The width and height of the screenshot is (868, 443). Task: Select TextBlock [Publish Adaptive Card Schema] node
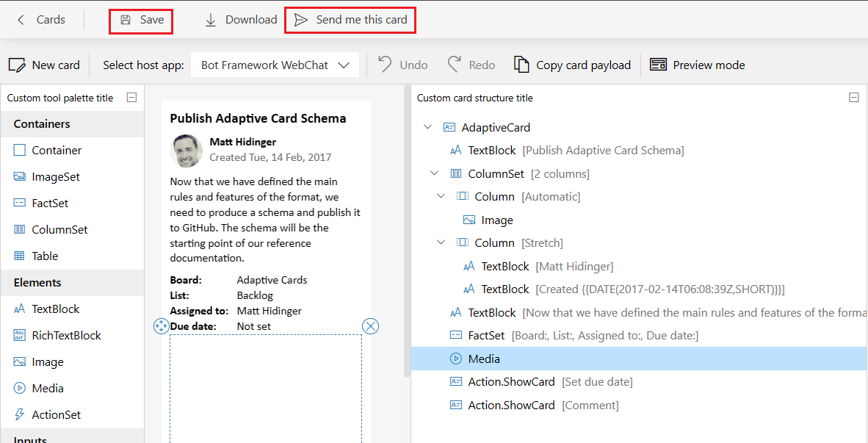[x=640, y=151]
